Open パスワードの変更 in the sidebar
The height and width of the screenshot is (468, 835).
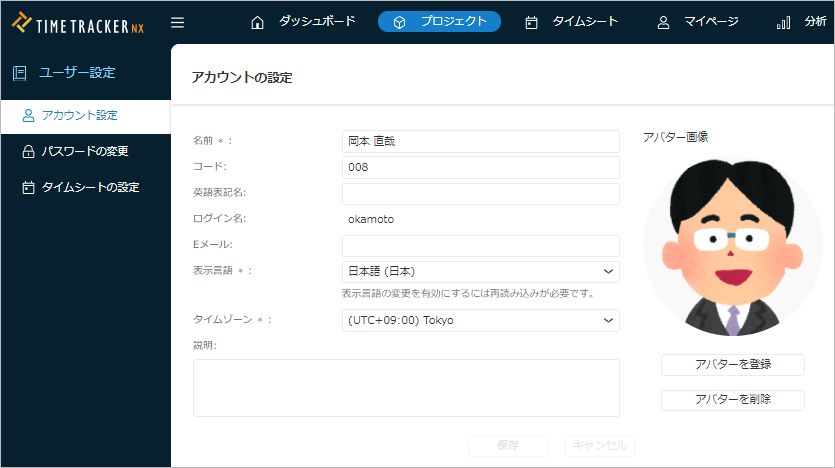85,151
